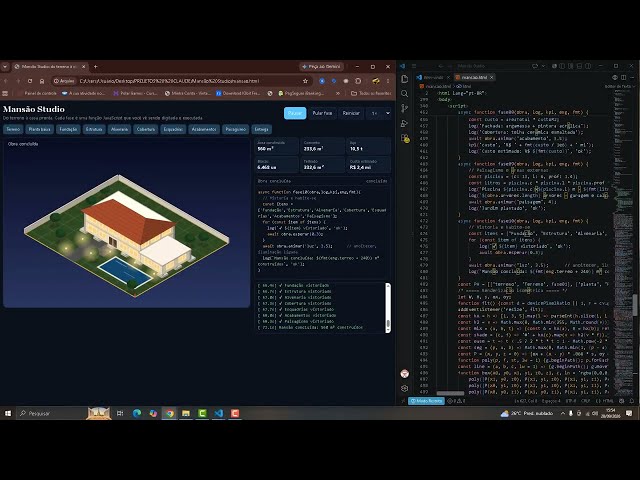This screenshot has width=640, height=480.
Task: Bookmark this page with the star icon
Action: click(x=305, y=81)
